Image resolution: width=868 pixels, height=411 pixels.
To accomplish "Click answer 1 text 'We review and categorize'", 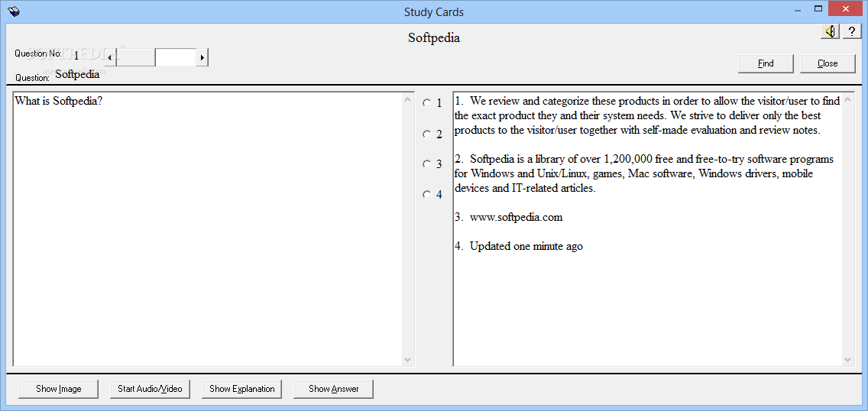I will click(648, 115).
